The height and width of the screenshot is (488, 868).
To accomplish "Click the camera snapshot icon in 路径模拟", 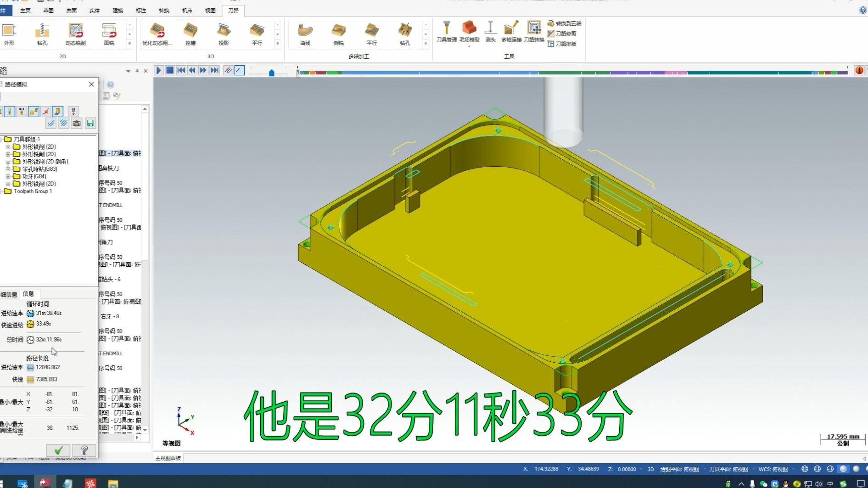I will [x=77, y=123].
